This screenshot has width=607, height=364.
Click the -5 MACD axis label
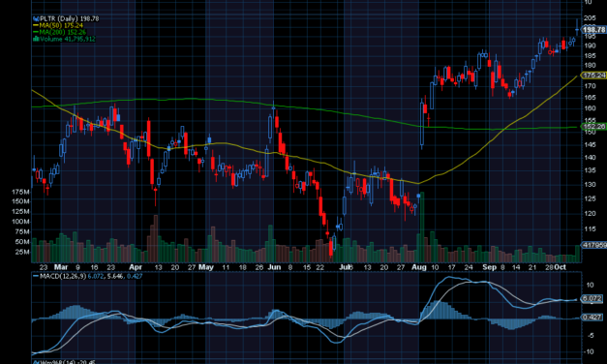(591, 335)
